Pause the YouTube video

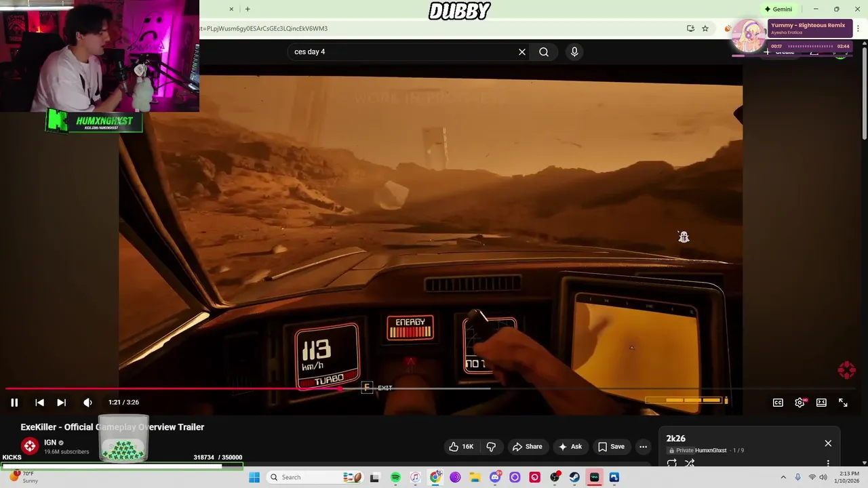tap(14, 402)
